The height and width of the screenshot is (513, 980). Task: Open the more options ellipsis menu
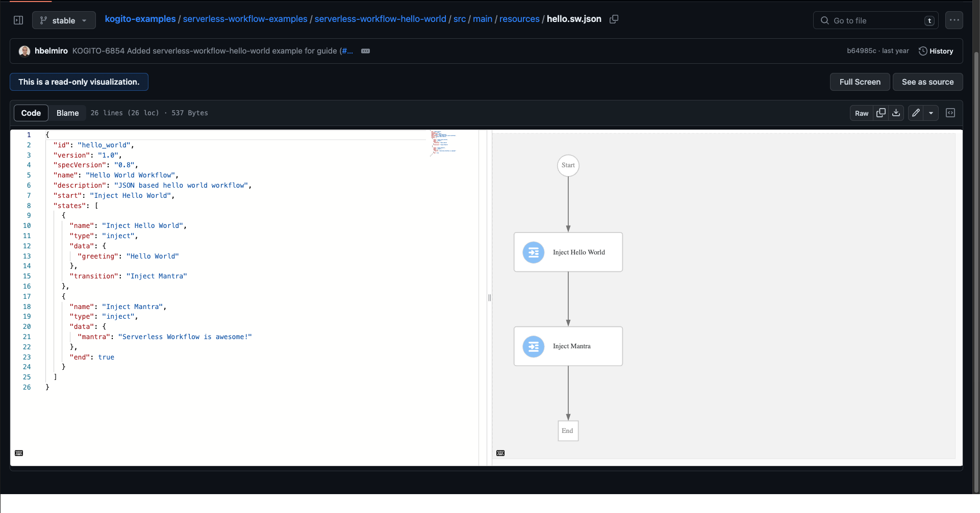(954, 20)
